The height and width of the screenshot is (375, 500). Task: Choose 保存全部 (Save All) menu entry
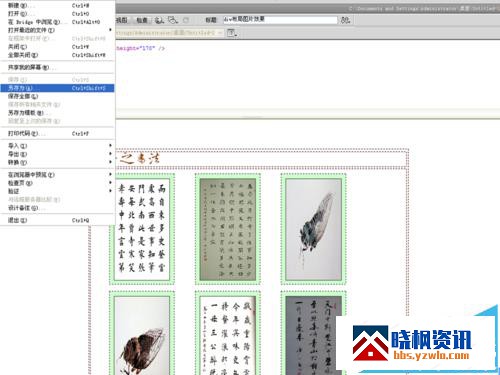[57, 96]
